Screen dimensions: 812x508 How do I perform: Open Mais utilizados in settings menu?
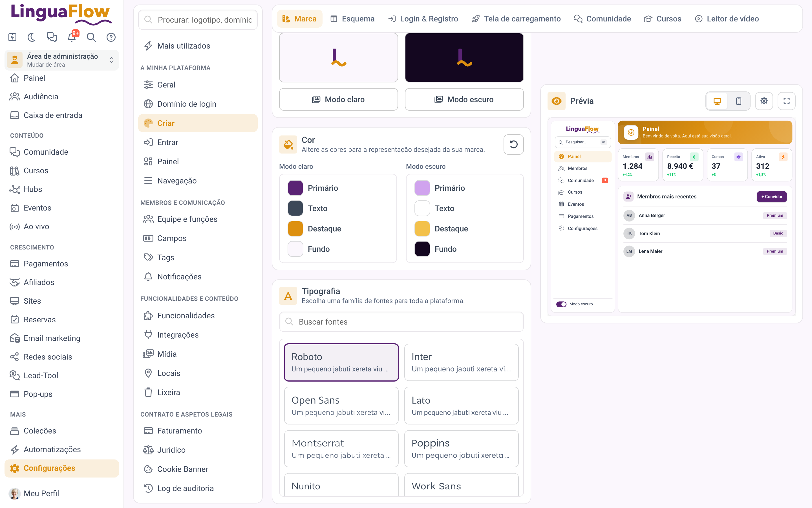[x=198, y=46]
